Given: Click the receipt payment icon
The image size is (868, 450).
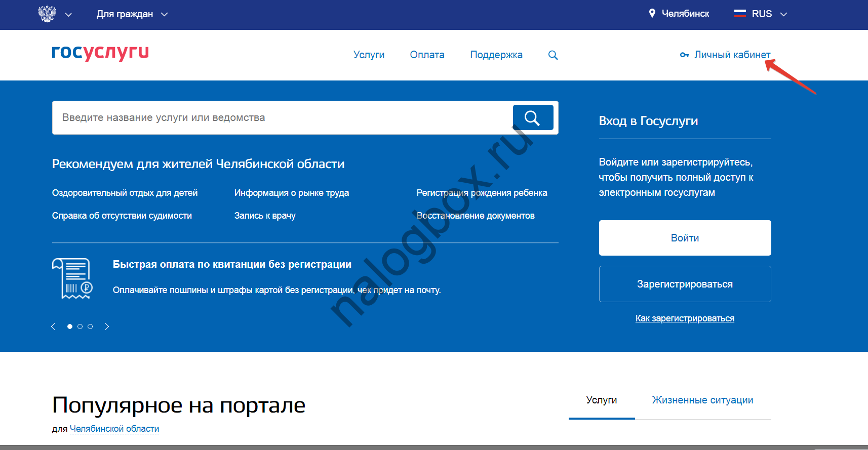Looking at the screenshot, I should click(72, 278).
